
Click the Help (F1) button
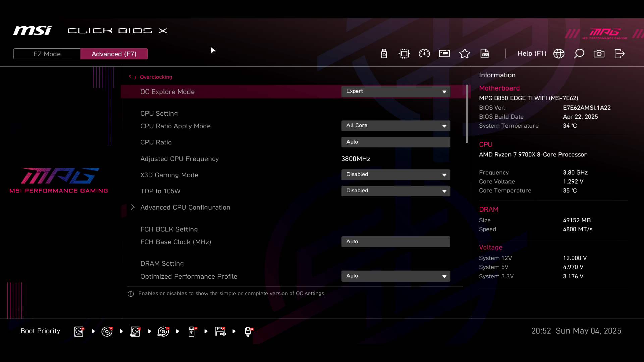coord(532,54)
